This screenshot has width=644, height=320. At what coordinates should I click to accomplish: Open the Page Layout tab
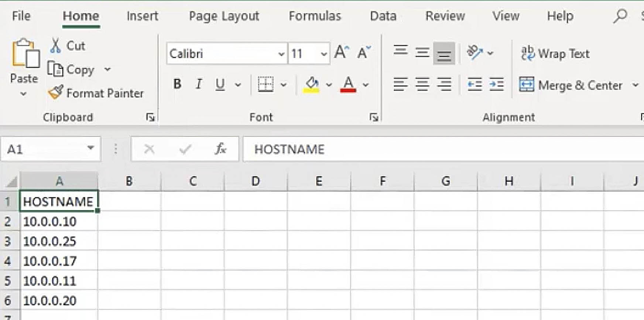point(224,16)
